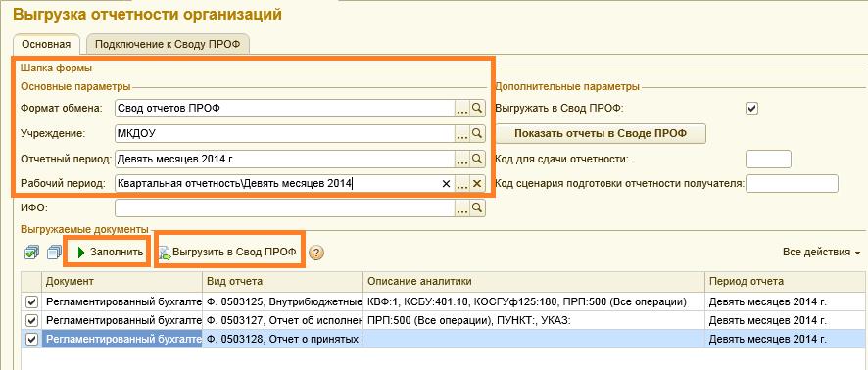Click Показать отчеты в Своде ПРОФ

[x=601, y=133]
